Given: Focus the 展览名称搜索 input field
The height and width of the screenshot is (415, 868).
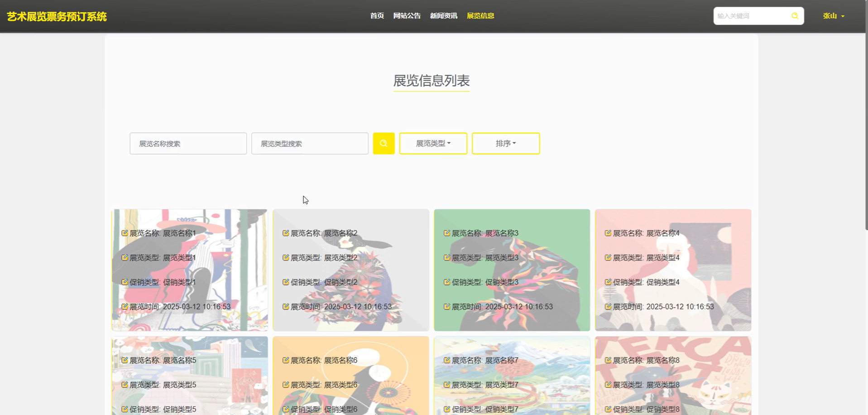Looking at the screenshot, I should [188, 144].
